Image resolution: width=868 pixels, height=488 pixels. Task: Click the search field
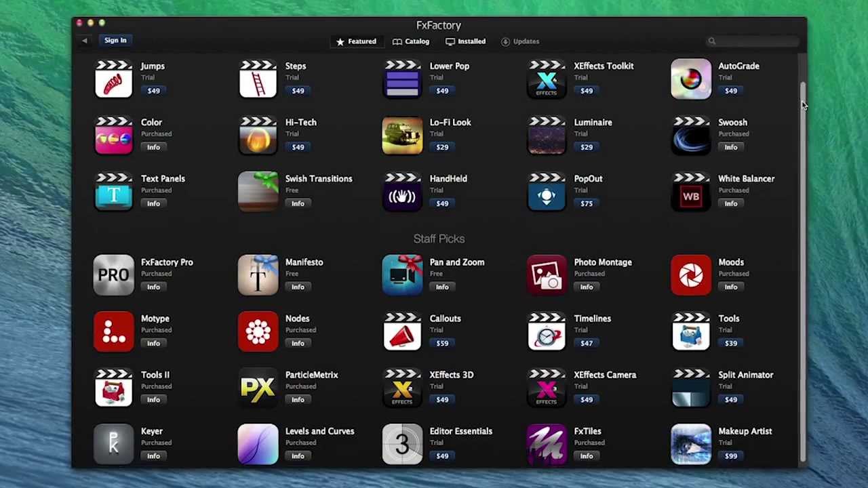pyautogui.click(x=753, y=41)
